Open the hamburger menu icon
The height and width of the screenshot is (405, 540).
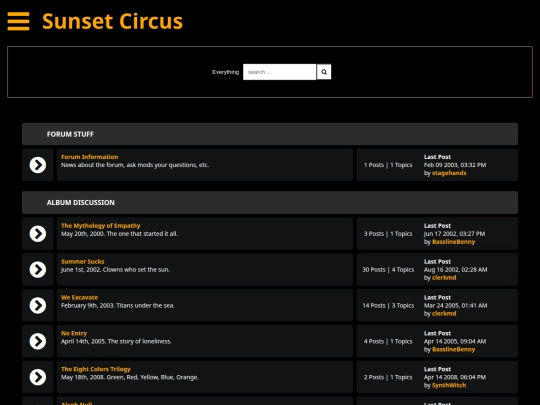tap(18, 21)
